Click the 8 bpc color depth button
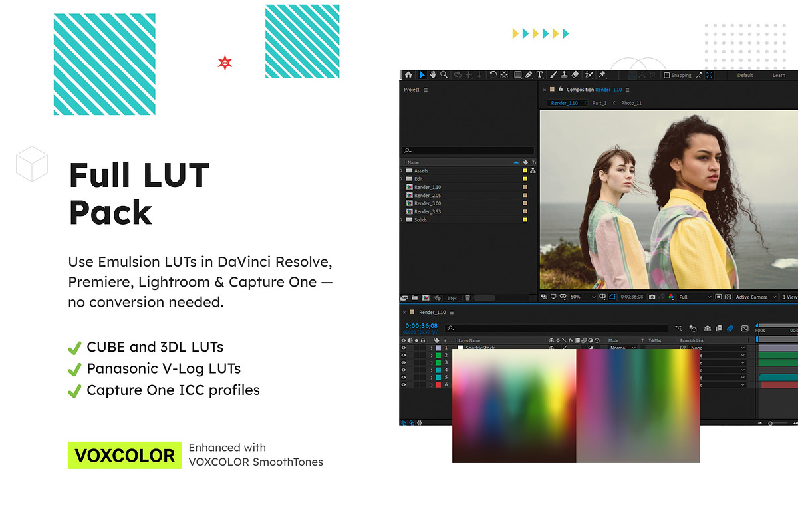 [x=452, y=297]
